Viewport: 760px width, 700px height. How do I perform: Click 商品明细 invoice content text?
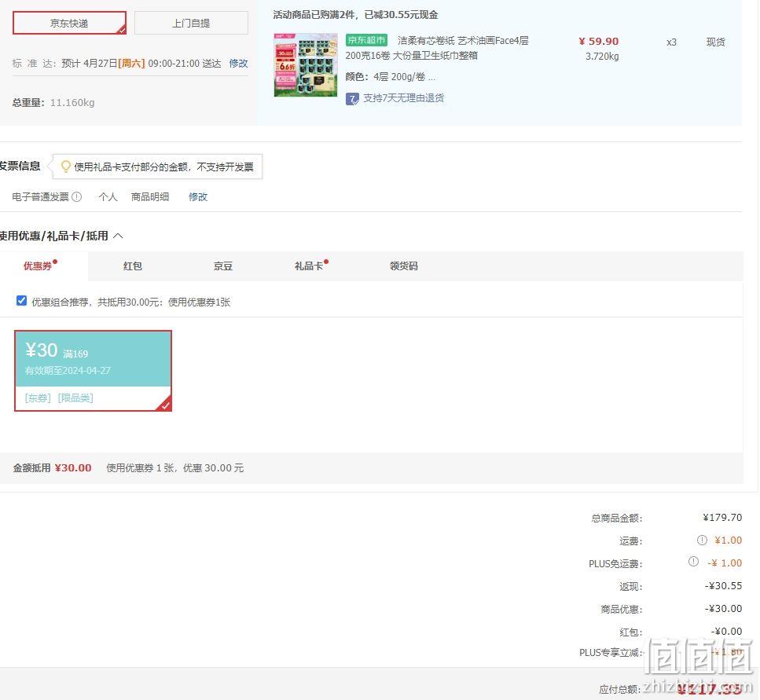(x=150, y=196)
